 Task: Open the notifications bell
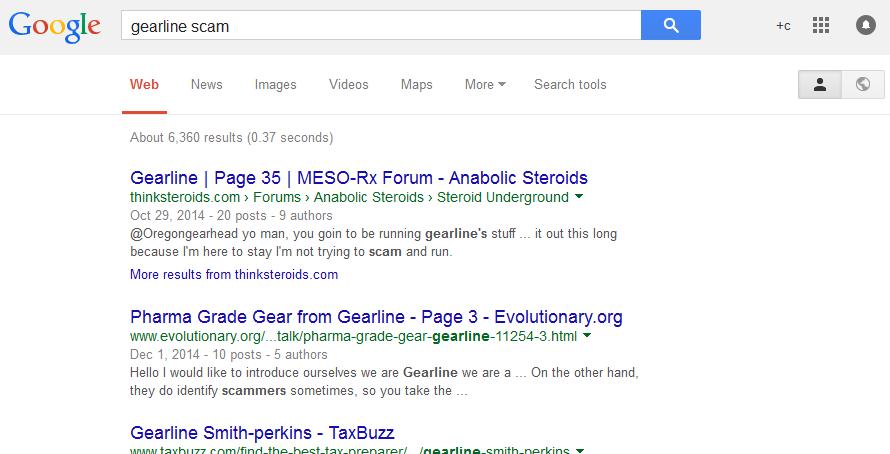tap(866, 26)
